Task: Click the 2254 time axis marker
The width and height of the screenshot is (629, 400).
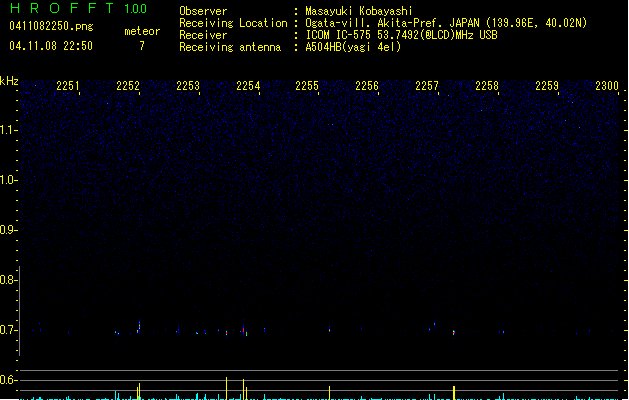Action: pos(248,86)
